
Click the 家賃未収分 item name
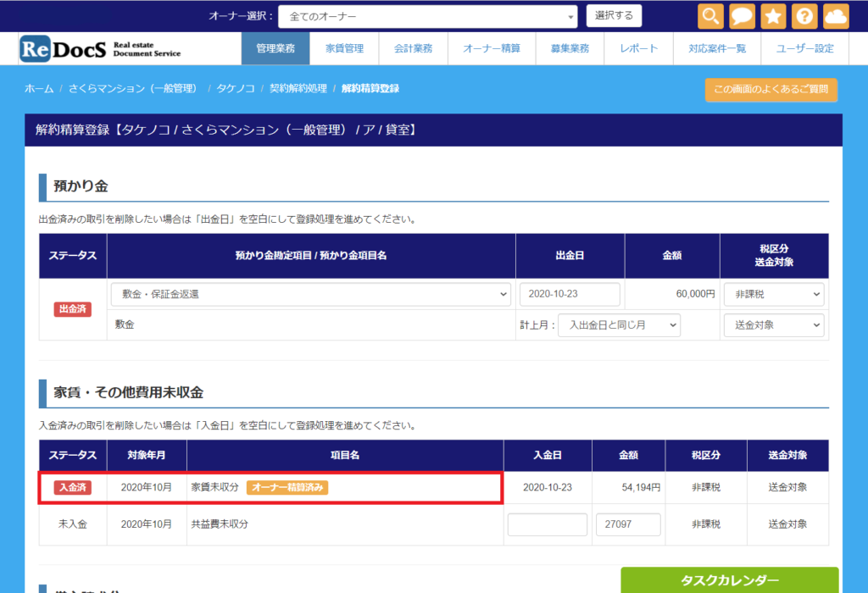pyautogui.click(x=214, y=487)
